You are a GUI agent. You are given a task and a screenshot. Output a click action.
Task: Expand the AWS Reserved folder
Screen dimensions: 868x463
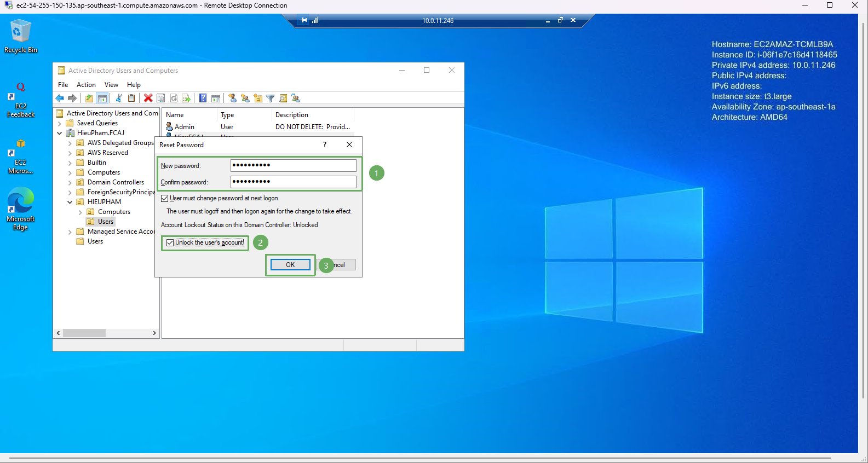click(70, 153)
